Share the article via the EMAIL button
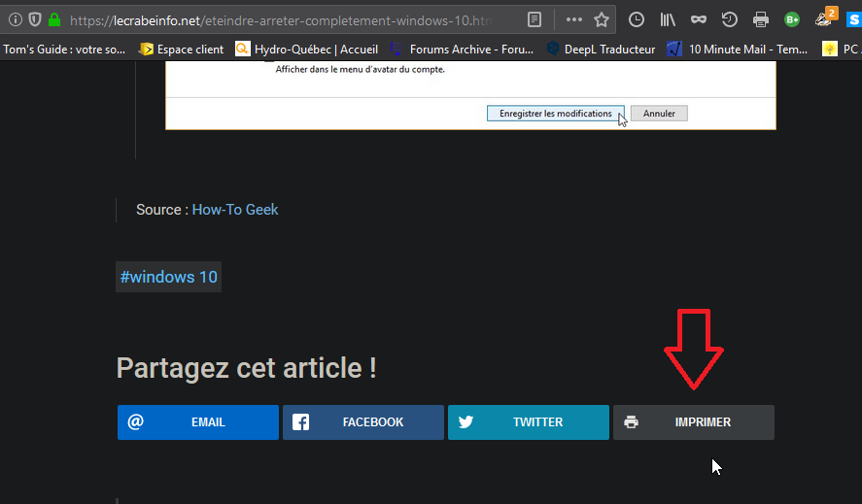This screenshot has height=504, width=862. pos(198,422)
